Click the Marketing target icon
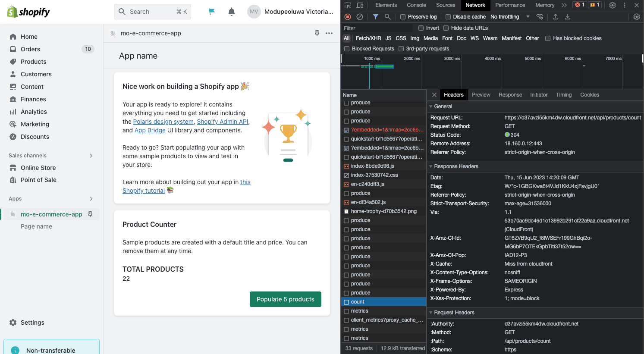 click(x=13, y=124)
